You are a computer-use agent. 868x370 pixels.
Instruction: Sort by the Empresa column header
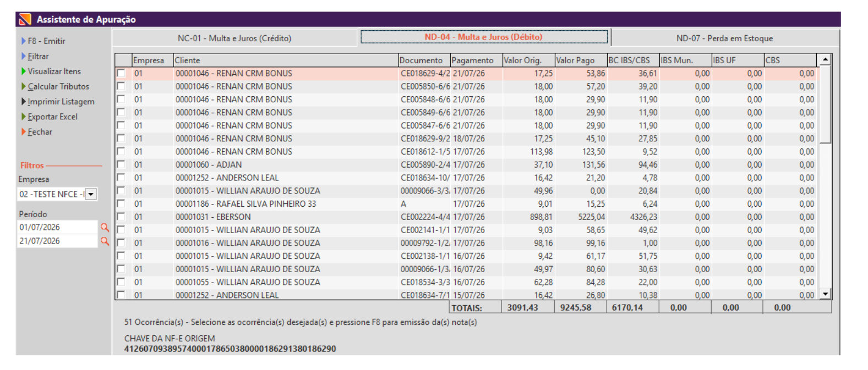152,60
